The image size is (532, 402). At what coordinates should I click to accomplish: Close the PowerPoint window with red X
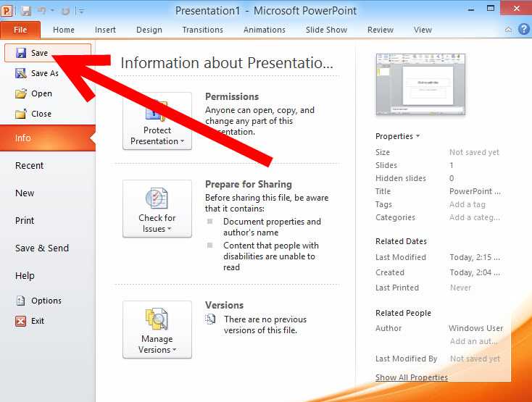pyautogui.click(x=516, y=8)
